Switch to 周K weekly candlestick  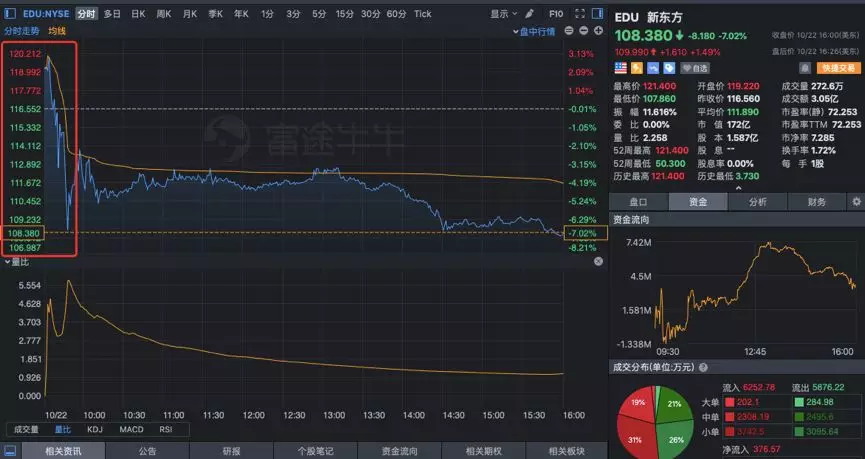164,14
